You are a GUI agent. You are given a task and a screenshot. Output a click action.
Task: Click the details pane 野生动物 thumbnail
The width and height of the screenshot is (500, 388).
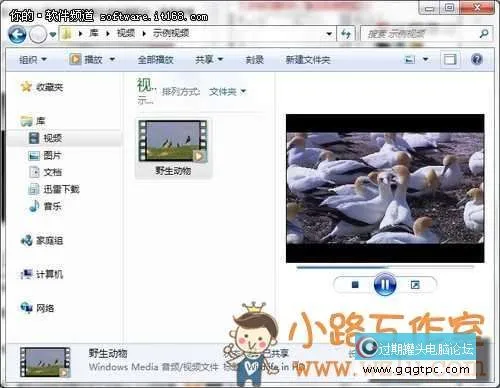pos(45,362)
